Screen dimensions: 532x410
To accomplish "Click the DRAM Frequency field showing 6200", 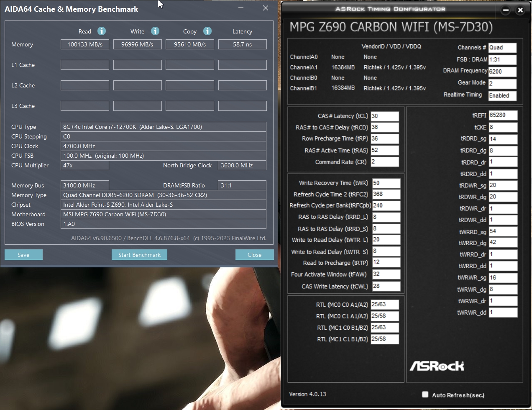I will (502, 72).
